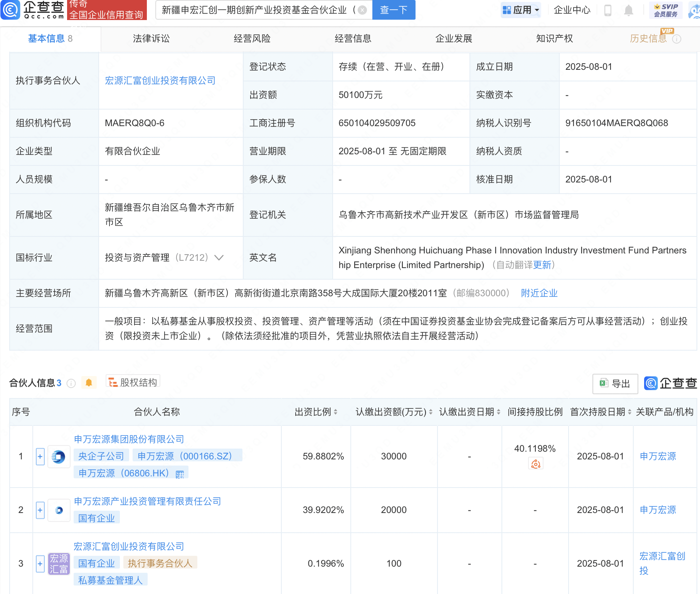Open 历史信息 VIP tab

click(648, 39)
